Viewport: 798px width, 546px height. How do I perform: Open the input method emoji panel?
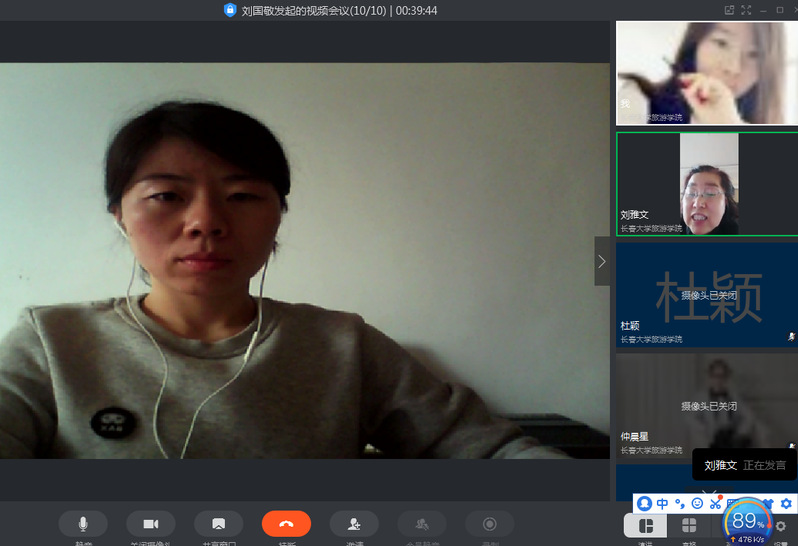click(697, 504)
